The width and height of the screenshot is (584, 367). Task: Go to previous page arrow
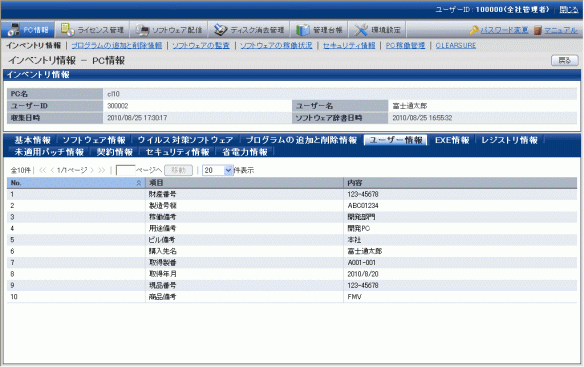point(52,170)
